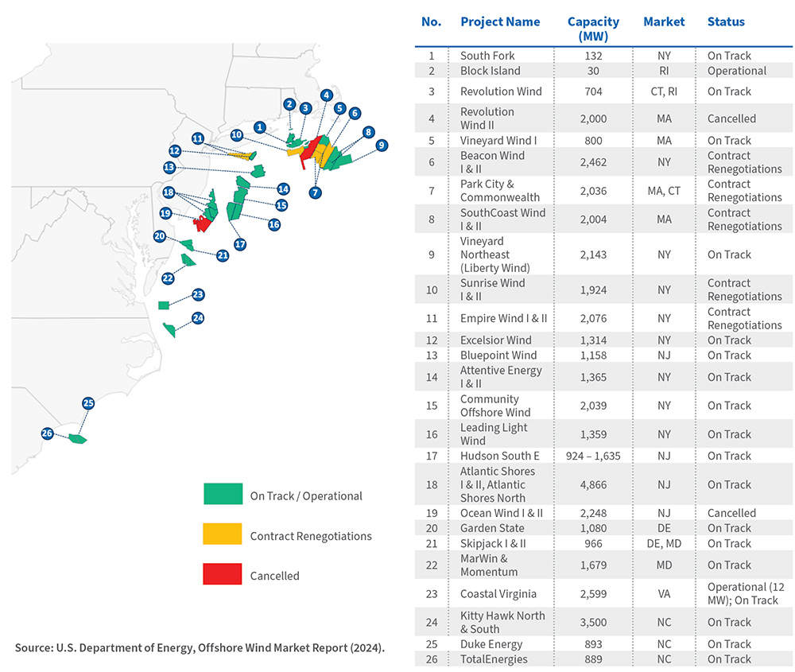Click the Status column header
The height and width of the screenshot is (672, 795).
coord(726,21)
